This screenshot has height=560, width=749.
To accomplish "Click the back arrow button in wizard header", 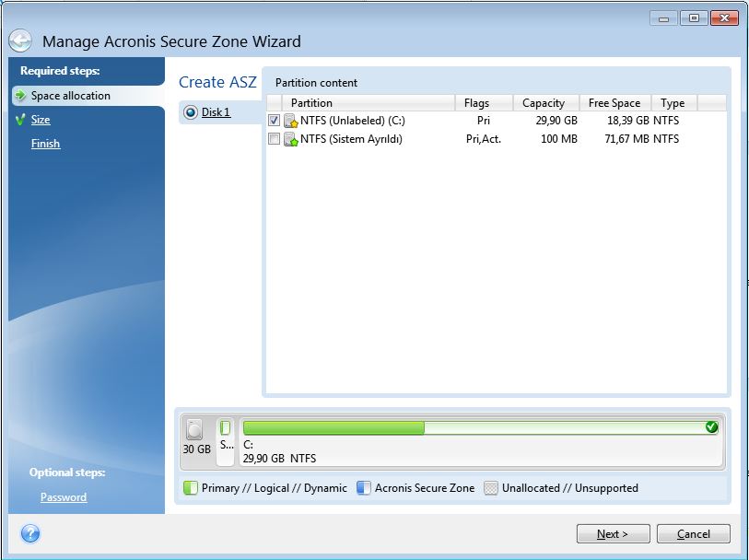I will tap(20, 41).
